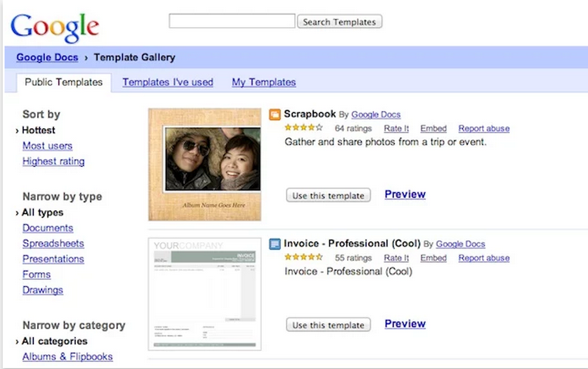Select All categories filter

coord(55,341)
